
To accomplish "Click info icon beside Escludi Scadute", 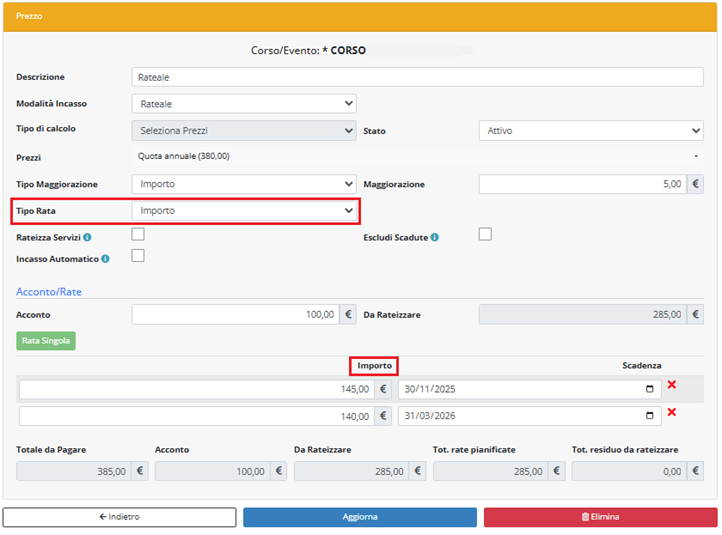I will click(434, 238).
